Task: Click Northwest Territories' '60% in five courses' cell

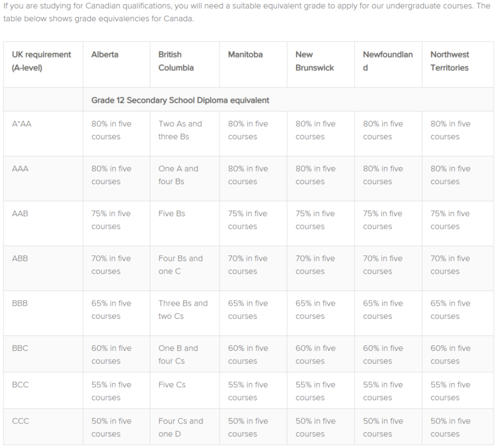Action: point(458,354)
